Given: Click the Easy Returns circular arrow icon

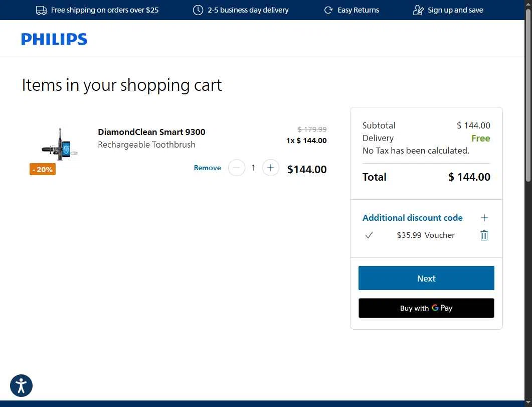Looking at the screenshot, I should [x=328, y=10].
